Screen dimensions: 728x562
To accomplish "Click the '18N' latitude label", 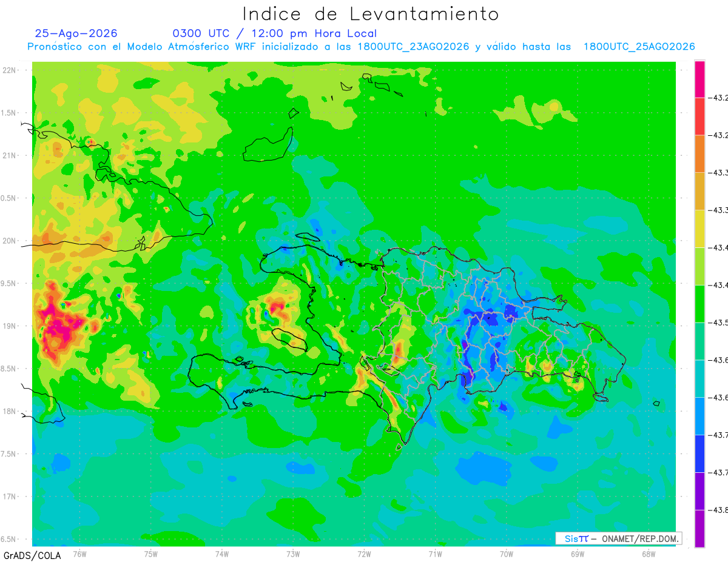I will [10, 411].
